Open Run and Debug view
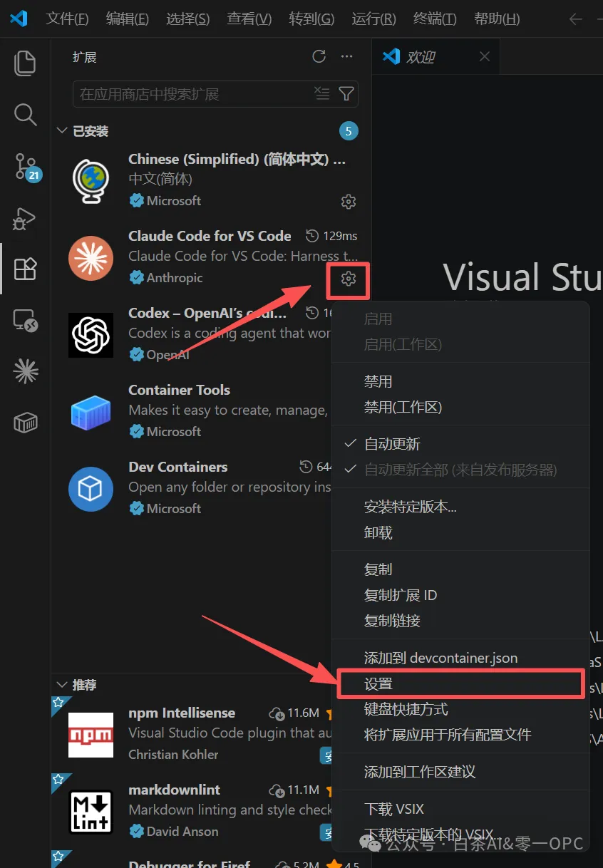The height and width of the screenshot is (868, 603). tap(25, 218)
